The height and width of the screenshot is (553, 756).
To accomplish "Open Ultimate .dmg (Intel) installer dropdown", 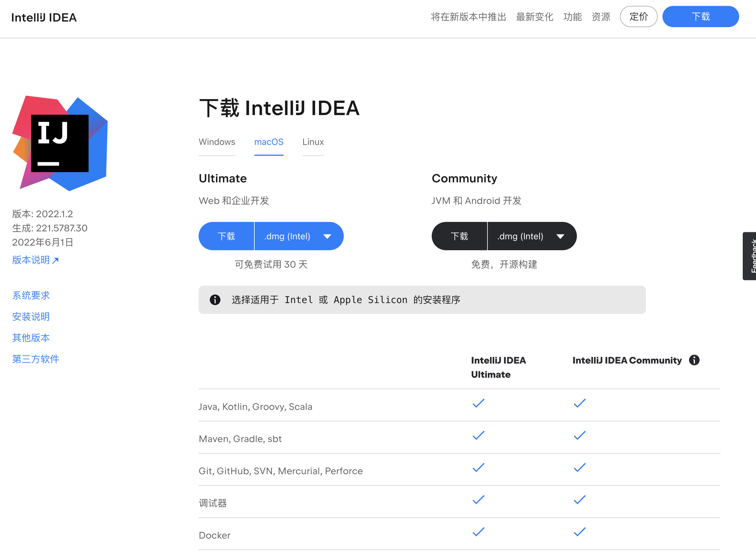I will pos(287,236).
